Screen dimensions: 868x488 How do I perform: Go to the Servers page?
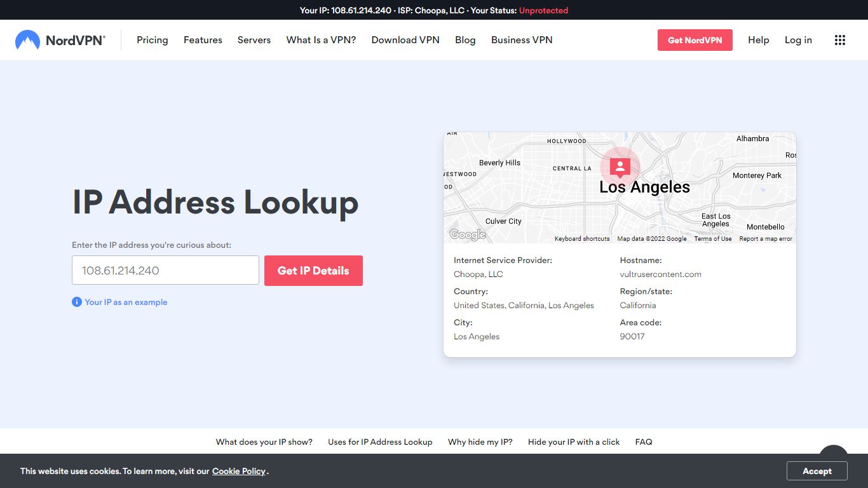click(x=254, y=40)
